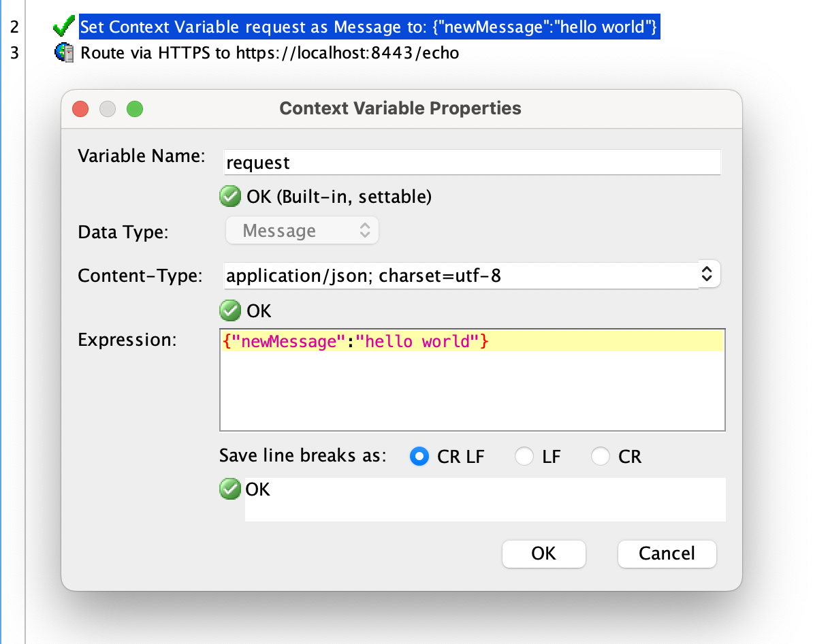Select the Route via HTTPS policy line

[270, 52]
